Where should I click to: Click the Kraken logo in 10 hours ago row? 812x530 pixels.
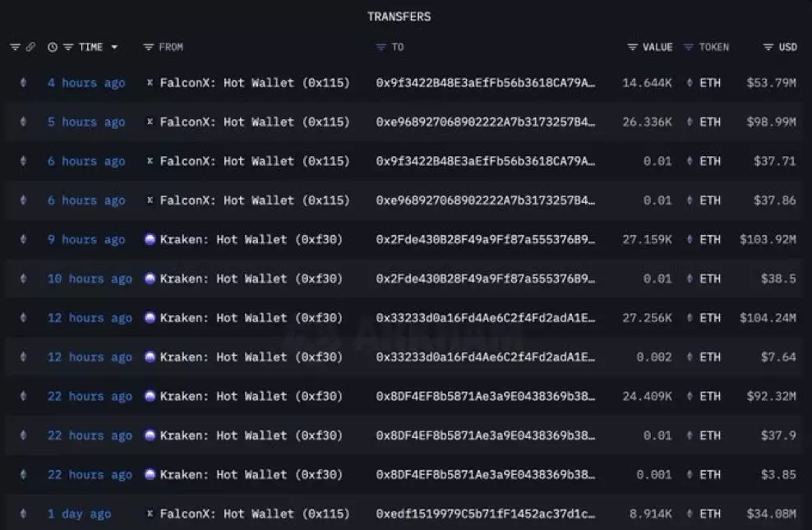(150, 279)
